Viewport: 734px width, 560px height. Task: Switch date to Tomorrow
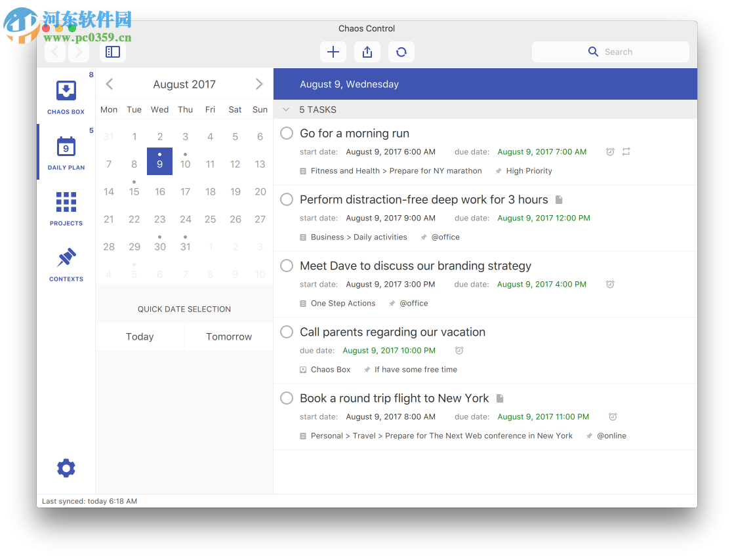[x=228, y=336]
